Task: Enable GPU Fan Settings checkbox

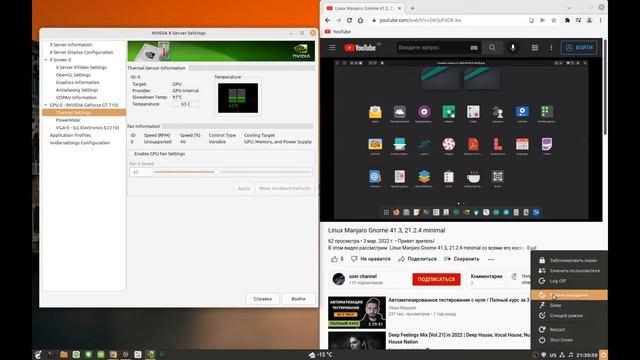Action: pos(131,154)
